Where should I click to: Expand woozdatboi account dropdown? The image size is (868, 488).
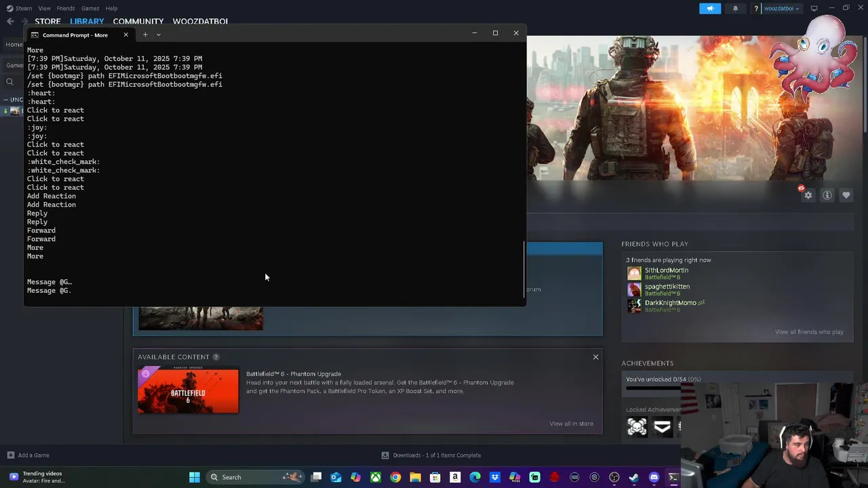tap(782, 9)
